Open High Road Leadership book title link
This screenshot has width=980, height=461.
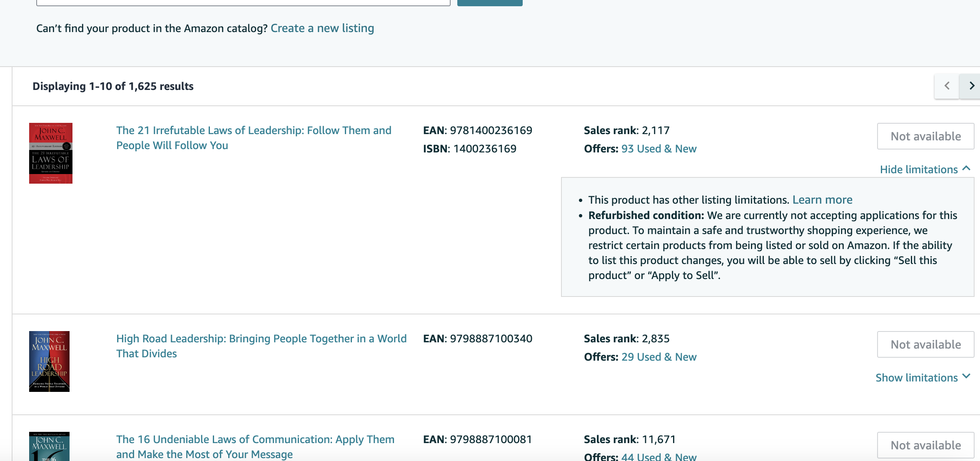pos(261,346)
